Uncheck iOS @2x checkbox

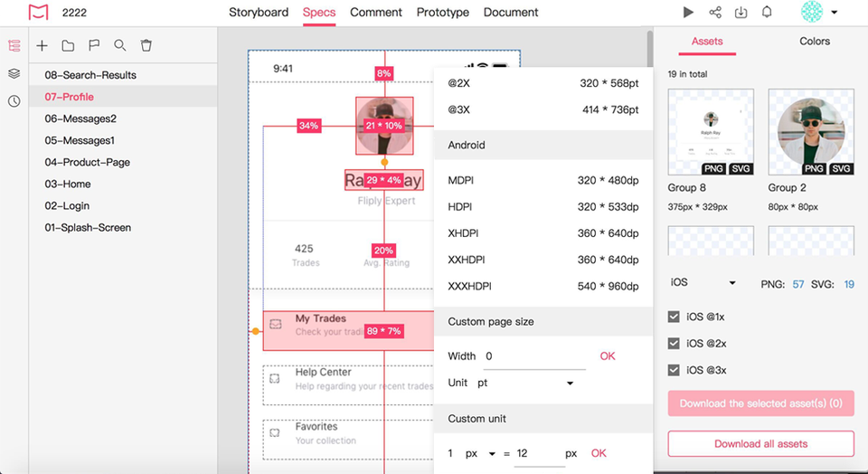point(674,344)
